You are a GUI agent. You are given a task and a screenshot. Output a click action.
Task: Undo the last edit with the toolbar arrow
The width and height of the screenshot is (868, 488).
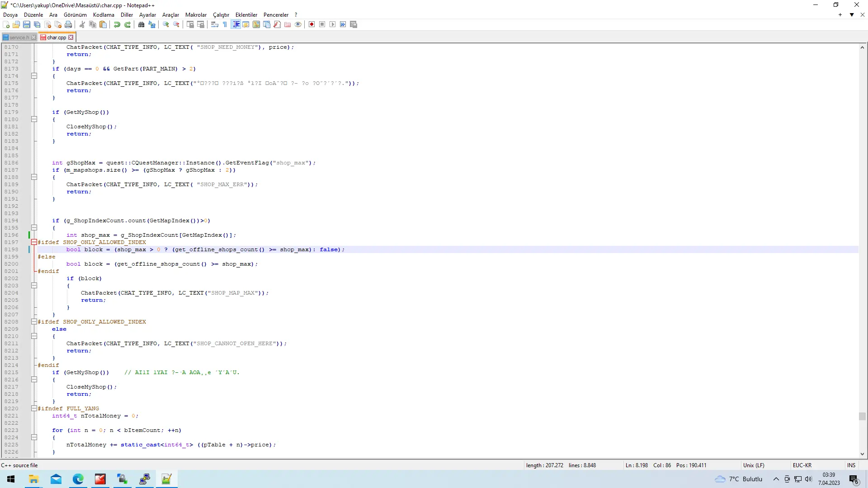[117, 24]
